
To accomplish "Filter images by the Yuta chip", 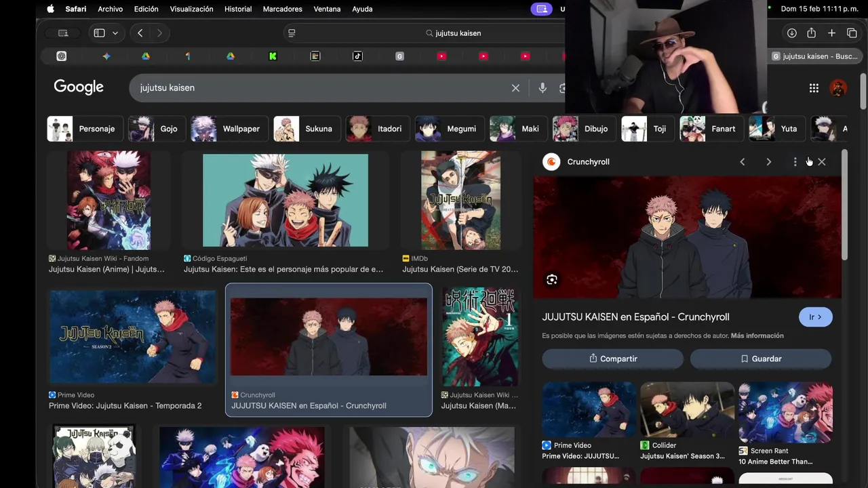I will pos(777,129).
